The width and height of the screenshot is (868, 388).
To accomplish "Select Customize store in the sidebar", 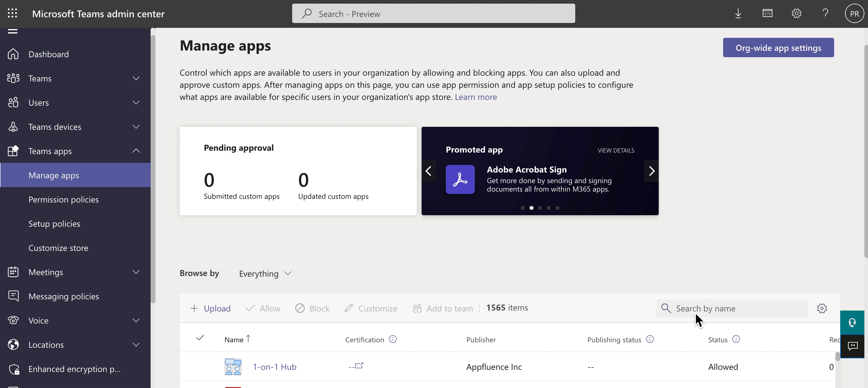I will point(58,248).
